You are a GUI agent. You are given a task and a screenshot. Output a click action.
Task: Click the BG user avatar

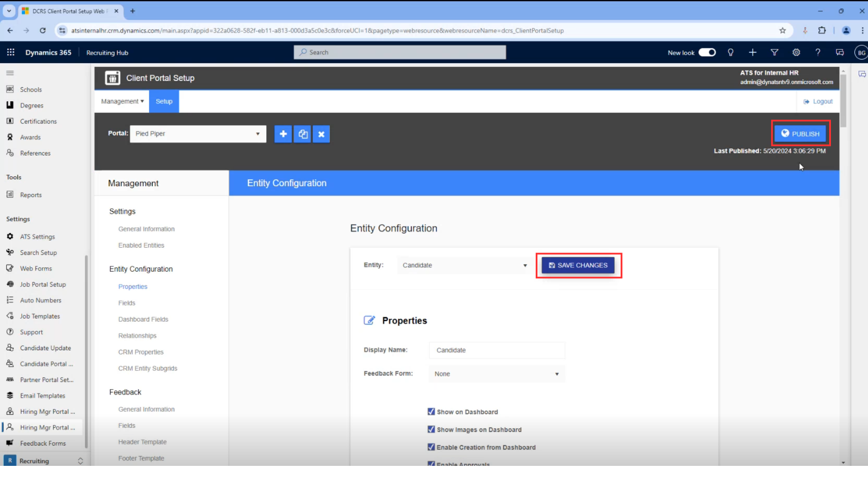(861, 52)
